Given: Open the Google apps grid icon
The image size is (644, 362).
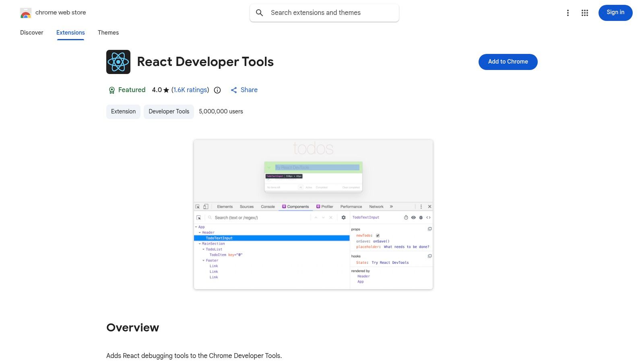Looking at the screenshot, I should [x=584, y=12].
